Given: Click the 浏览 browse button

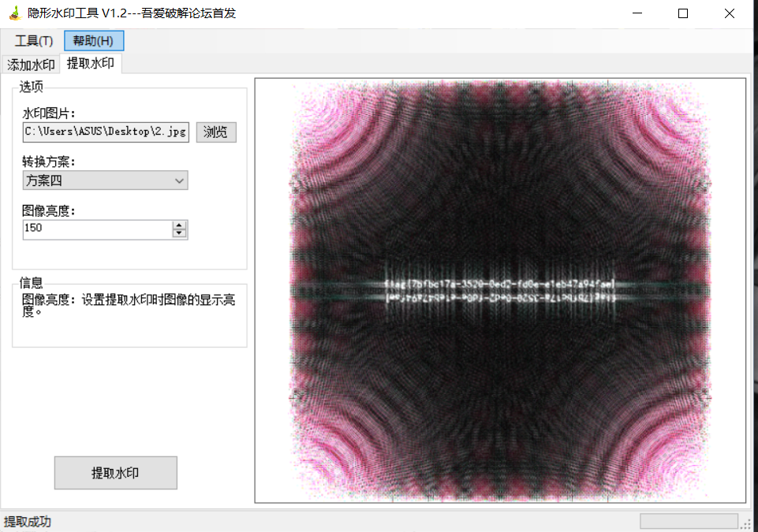Looking at the screenshot, I should click(x=216, y=132).
